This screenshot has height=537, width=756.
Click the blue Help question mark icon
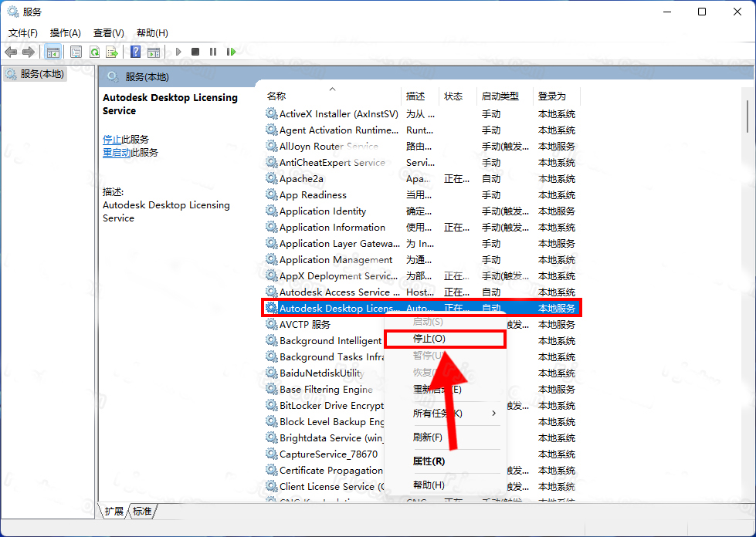(x=135, y=52)
